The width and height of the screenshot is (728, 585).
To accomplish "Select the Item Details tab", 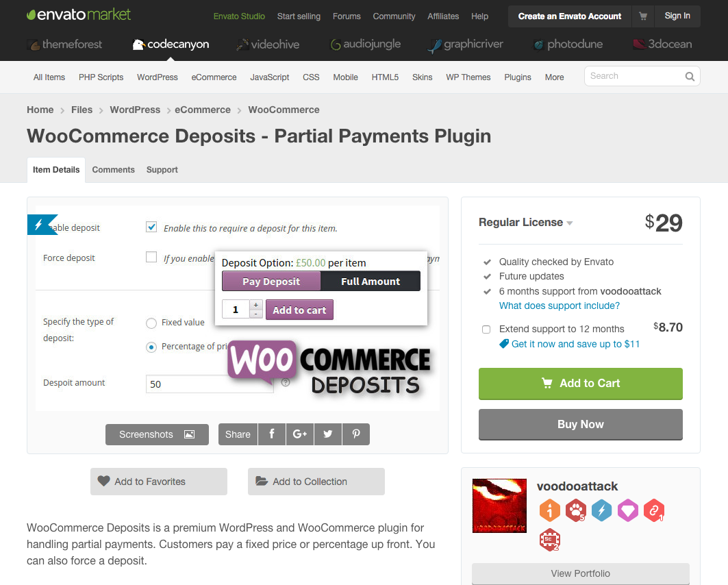I will coord(56,170).
